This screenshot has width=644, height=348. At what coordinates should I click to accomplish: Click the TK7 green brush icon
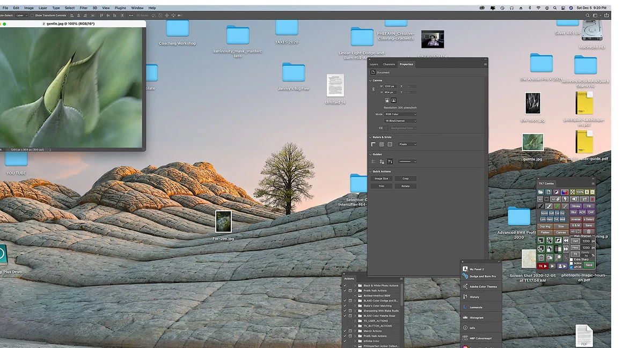pyautogui.click(x=557, y=206)
